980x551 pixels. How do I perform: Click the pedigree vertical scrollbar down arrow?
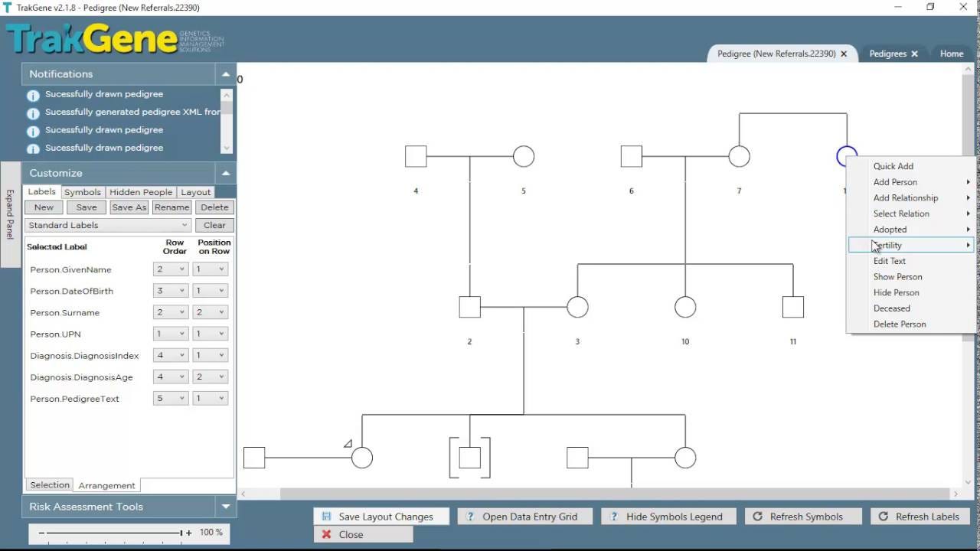969,482
